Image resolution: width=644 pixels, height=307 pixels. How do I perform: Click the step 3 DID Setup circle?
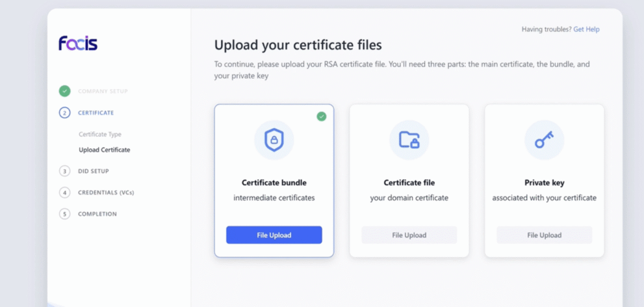[64, 171]
